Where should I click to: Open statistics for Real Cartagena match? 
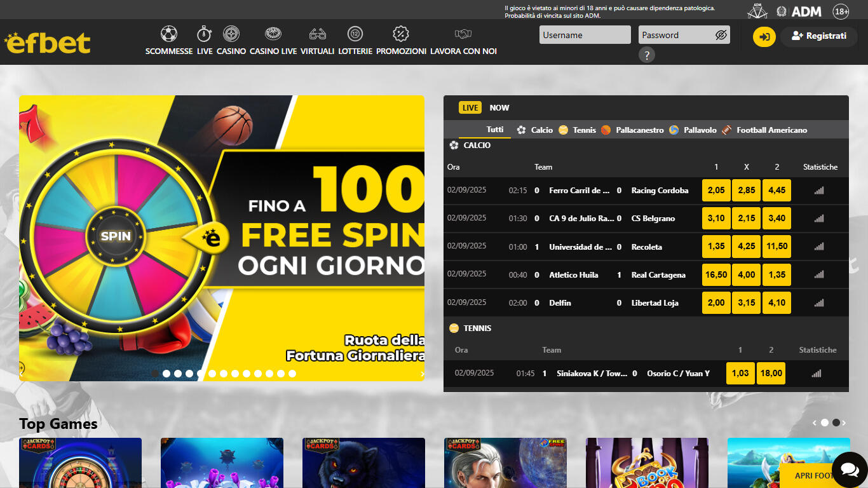[x=819, y=275]
